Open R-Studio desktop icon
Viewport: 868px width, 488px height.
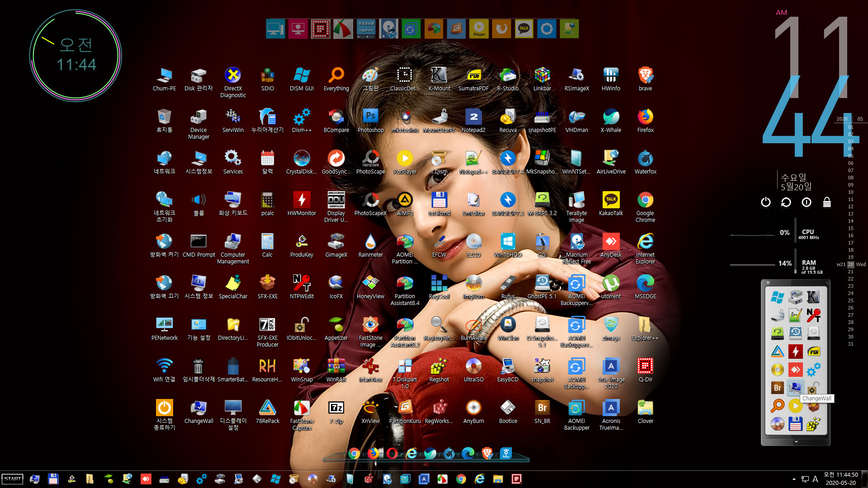point(508,79)
